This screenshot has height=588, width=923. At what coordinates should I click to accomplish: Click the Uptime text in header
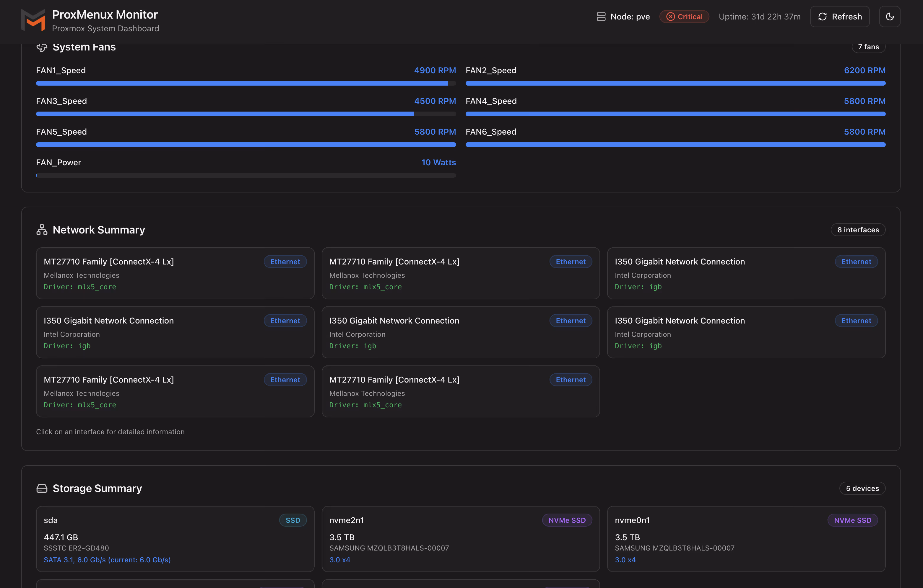tap(759, 17)
